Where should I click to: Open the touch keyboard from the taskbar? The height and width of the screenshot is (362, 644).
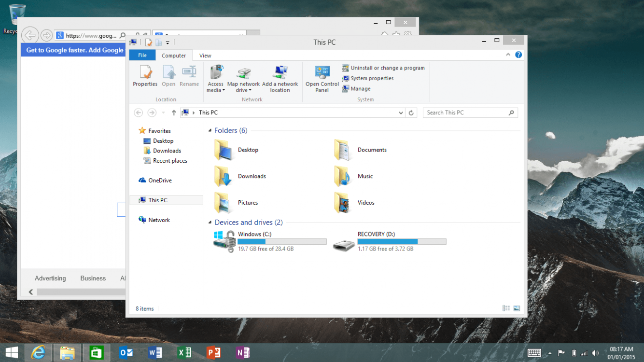pos(534,353)
